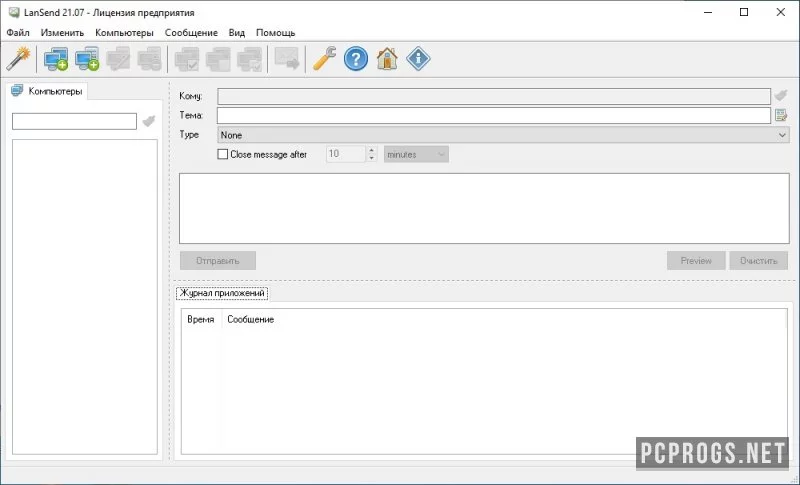Click the disabled remove computer toolbar icon

(149, 59)
